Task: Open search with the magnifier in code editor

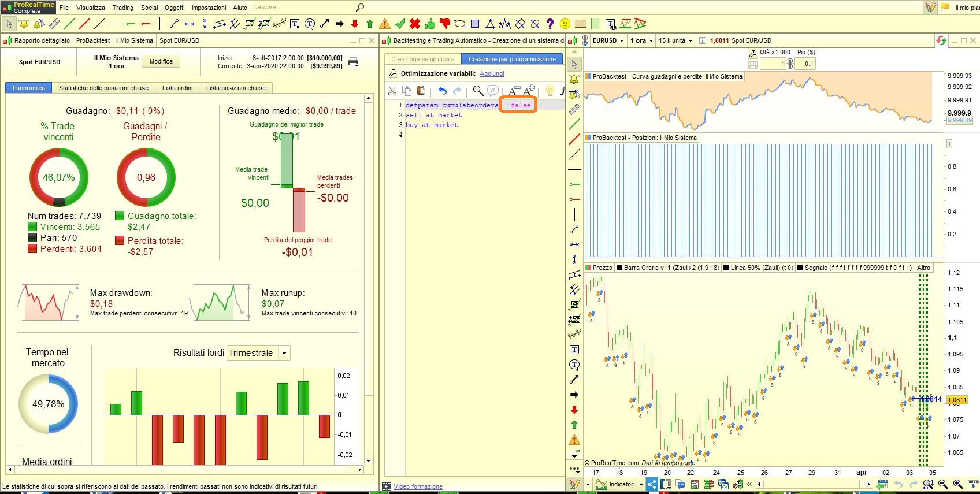Action: [478, 91]
